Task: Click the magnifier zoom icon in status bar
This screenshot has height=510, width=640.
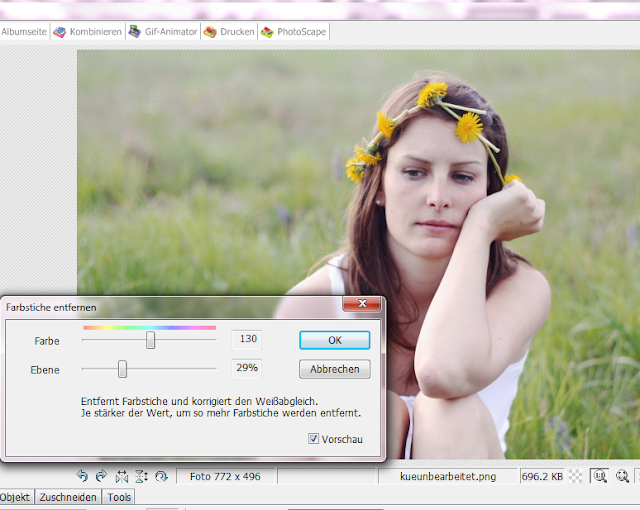Action: pyautogui.click(x=622, y=477)
